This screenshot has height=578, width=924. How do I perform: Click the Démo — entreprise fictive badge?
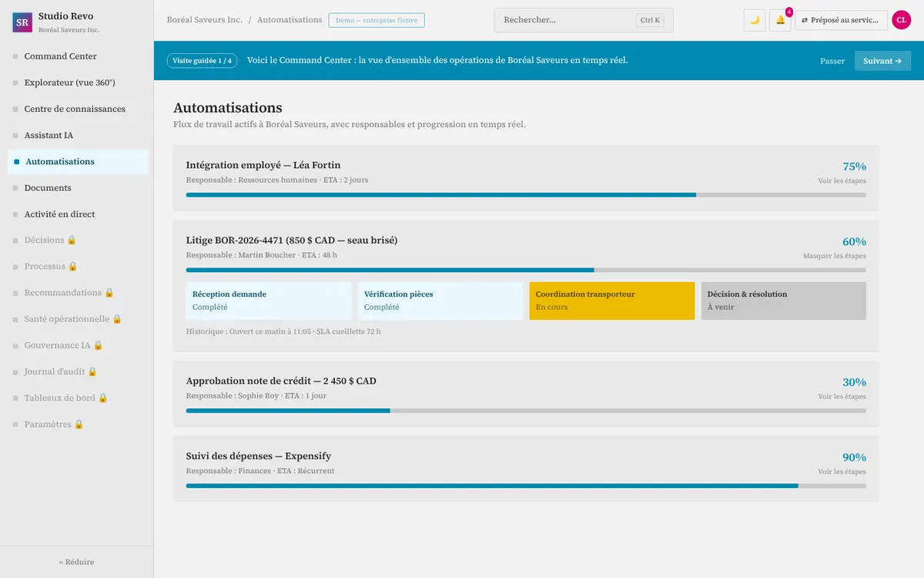click(x=377, y=20)
